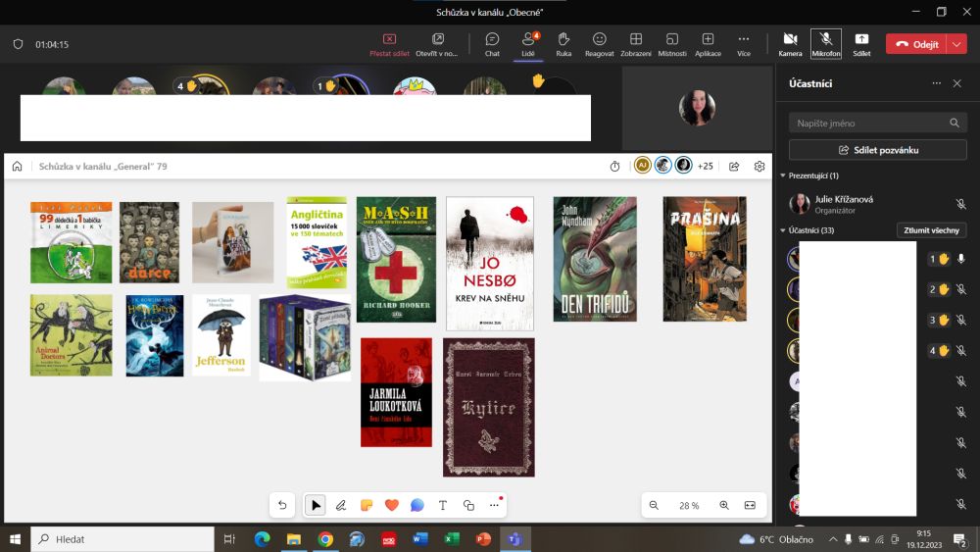Toggle Julie Křížanová's microphone icon
This screenshot has height=552, width=980.
(x=960, y=204)
